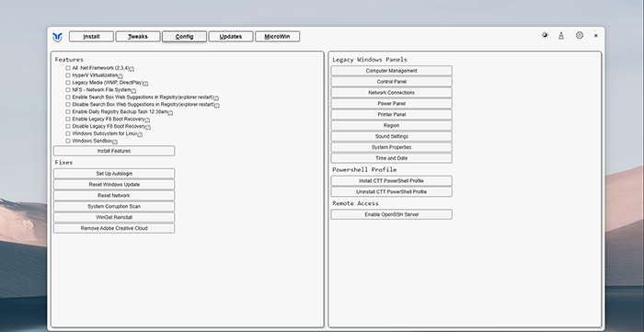Screen dimensions: 644x332
Task: Click WinGet Reinstall button
Action: coord(114,217)
